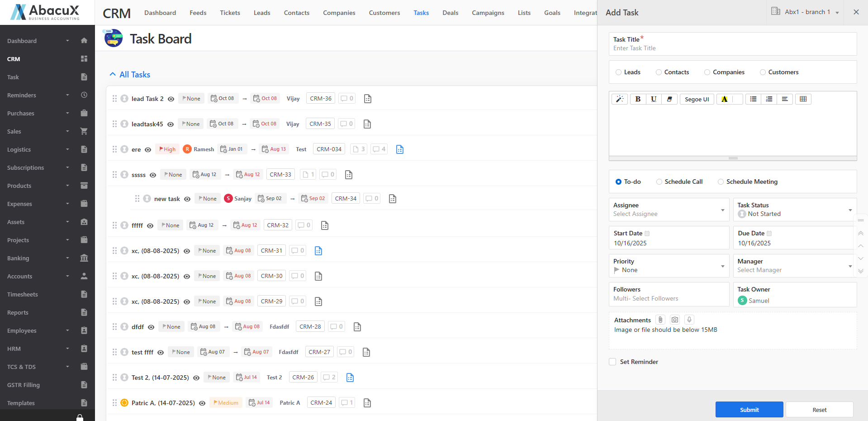Click the camera icon in Attachments

[x=675, y=320]
